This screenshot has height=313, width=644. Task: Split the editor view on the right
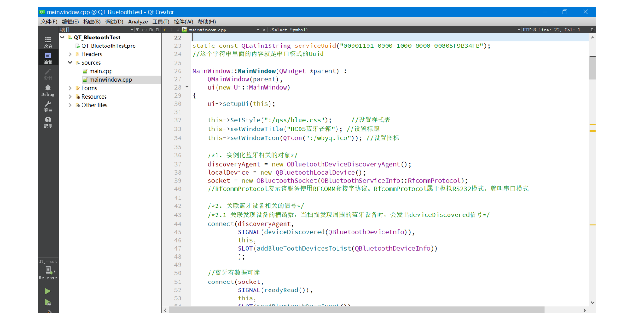[592, 30]
